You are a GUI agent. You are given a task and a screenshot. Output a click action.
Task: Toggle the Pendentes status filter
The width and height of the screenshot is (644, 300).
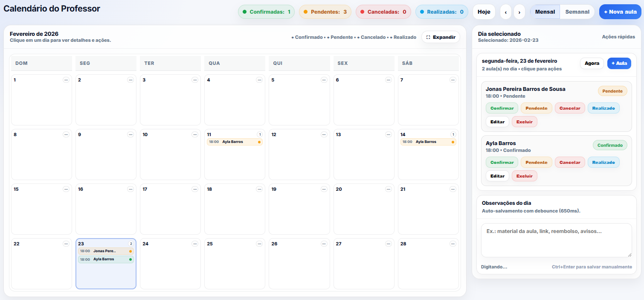click(x=325, y=12)
